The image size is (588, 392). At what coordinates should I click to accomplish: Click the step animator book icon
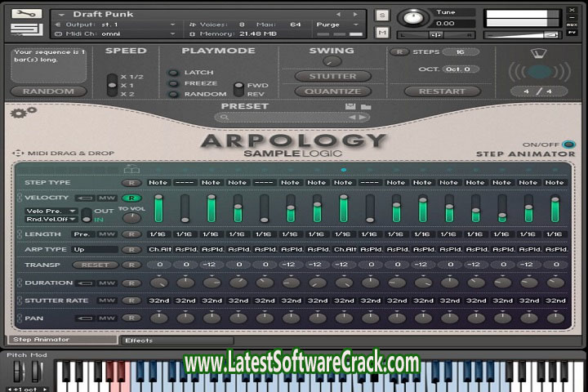point(131,169)
